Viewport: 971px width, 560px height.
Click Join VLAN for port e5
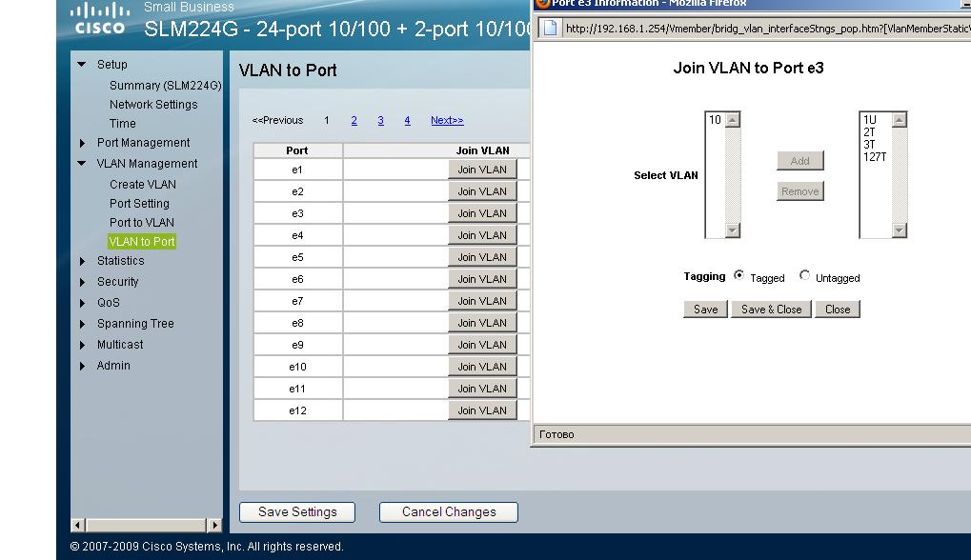482,257
